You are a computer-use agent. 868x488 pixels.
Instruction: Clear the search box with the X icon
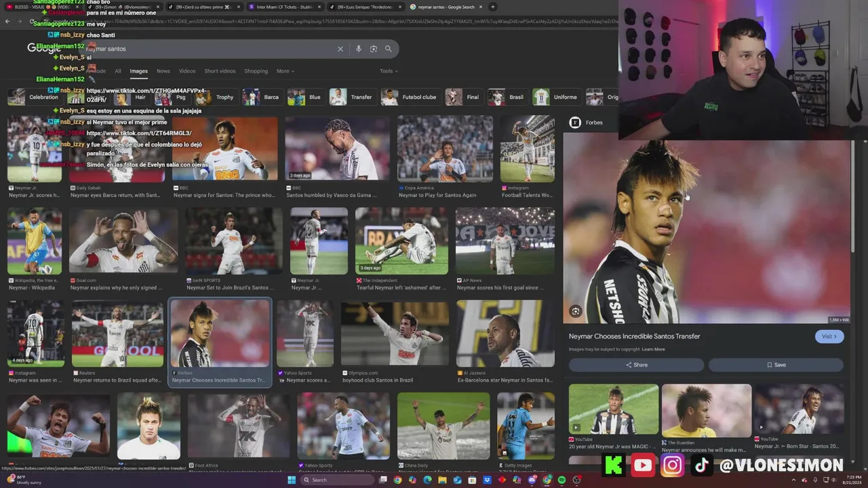pos(340,49)
